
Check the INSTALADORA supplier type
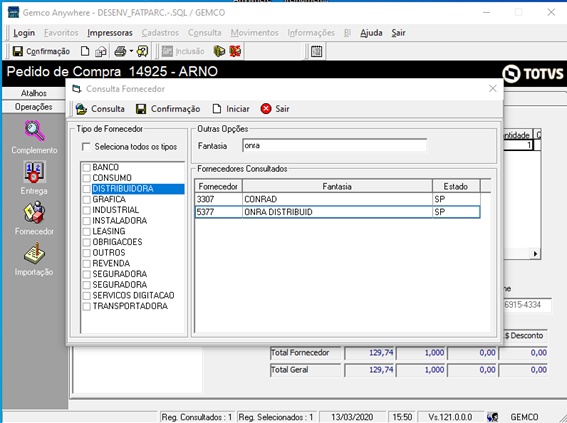point(86,221)
